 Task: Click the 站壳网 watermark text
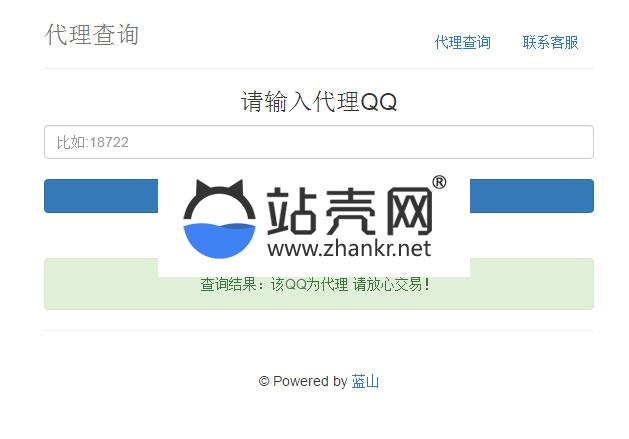tap(349, 211)
